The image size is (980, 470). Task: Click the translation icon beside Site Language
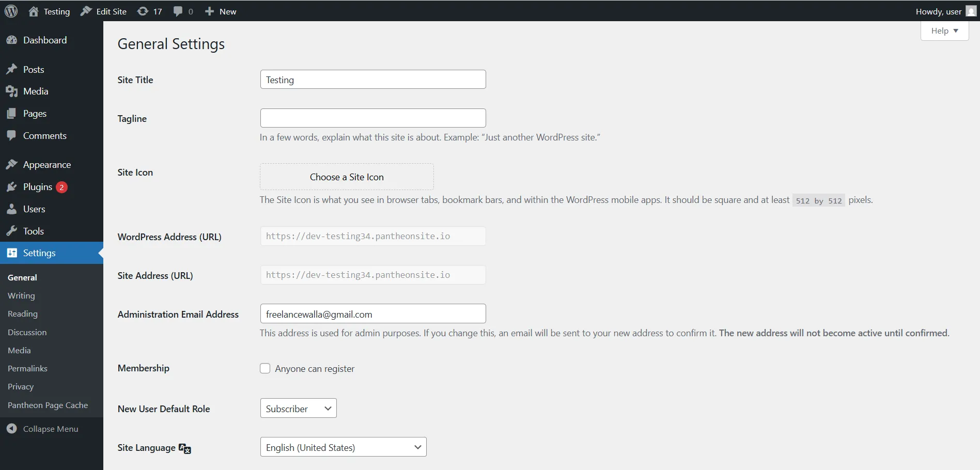pos(185,448)
